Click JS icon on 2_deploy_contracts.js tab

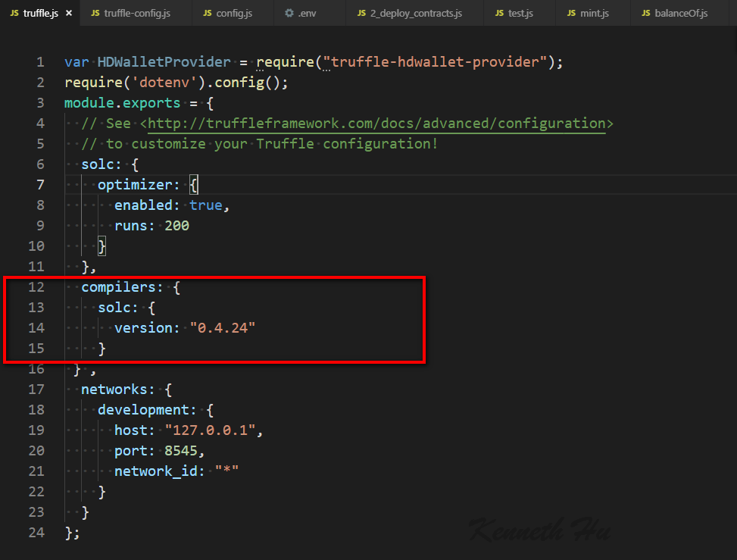click(361, 13)
